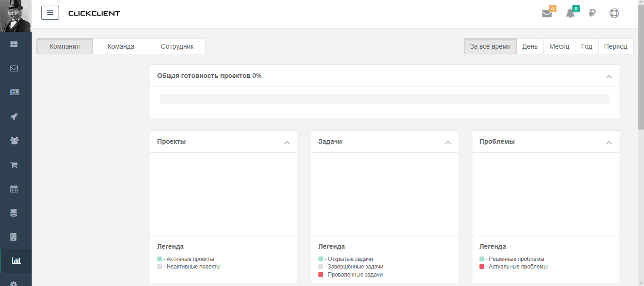644x286 pixels.
Task: Click the red Проваленные задачи legend swatch
Action: tap(321, 275)
